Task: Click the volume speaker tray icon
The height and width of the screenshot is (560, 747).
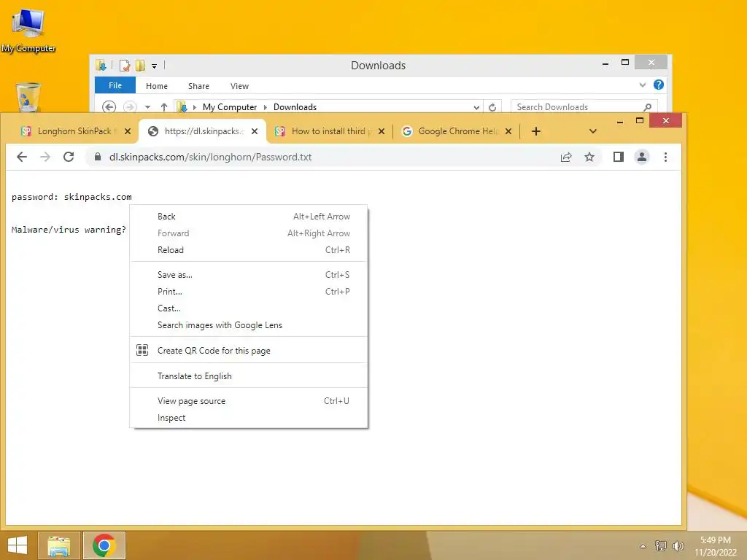Action: point(678,545)
